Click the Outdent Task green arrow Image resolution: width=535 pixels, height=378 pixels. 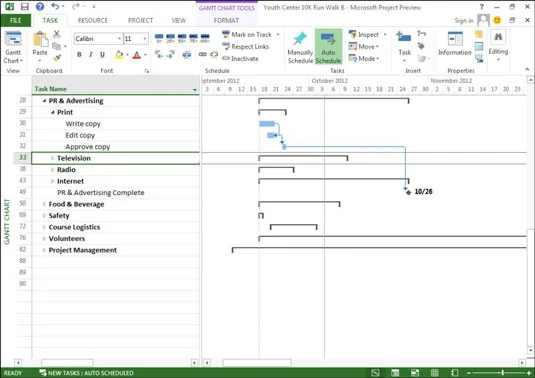(x=159, y=54)
